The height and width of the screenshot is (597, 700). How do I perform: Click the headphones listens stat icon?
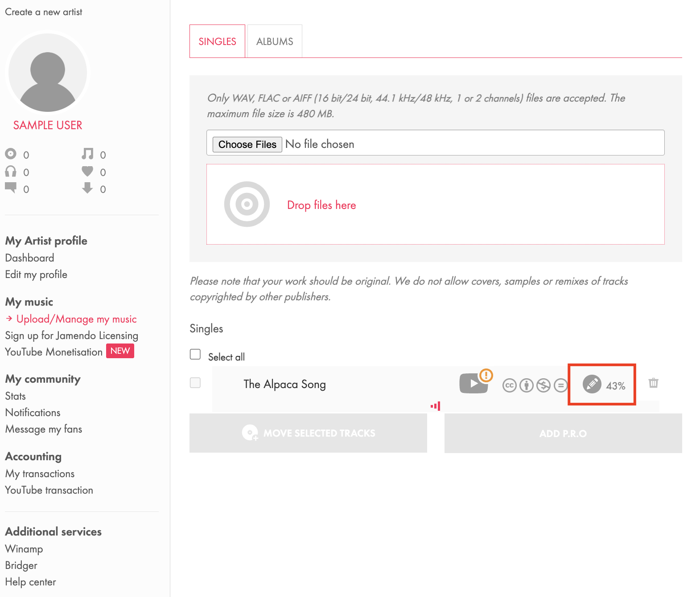coord(11,171)
